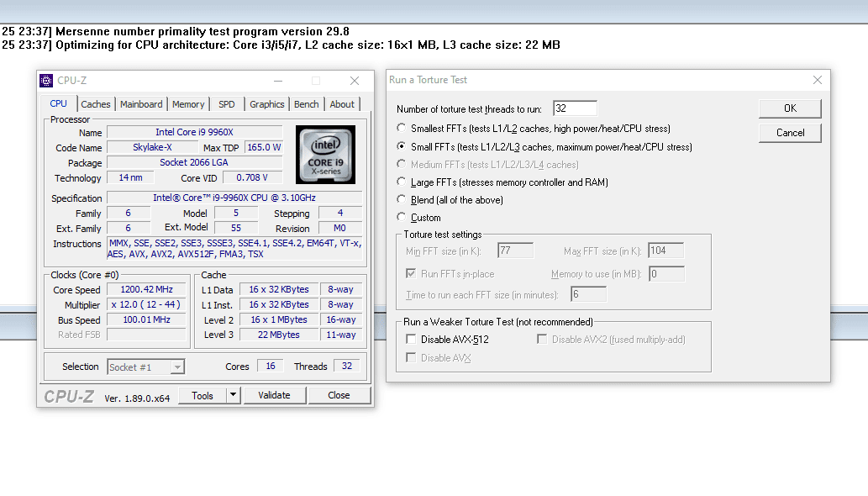The width and height of the screenshot is (868, 496).
Task: Click the Revision value M0
Action: [340, 228]
